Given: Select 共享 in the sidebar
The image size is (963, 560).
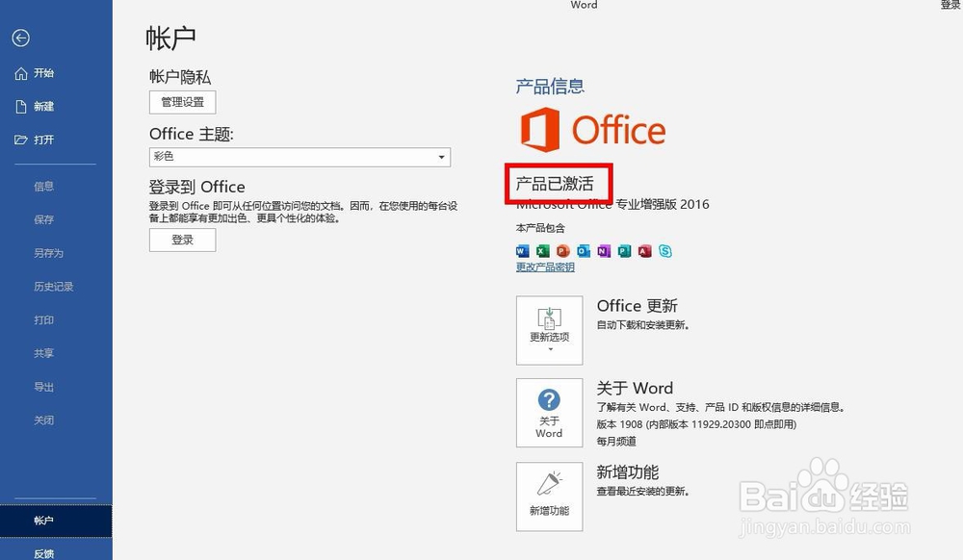Looking at the screenshot, I should pyautogui.click(x=43, y=353).
